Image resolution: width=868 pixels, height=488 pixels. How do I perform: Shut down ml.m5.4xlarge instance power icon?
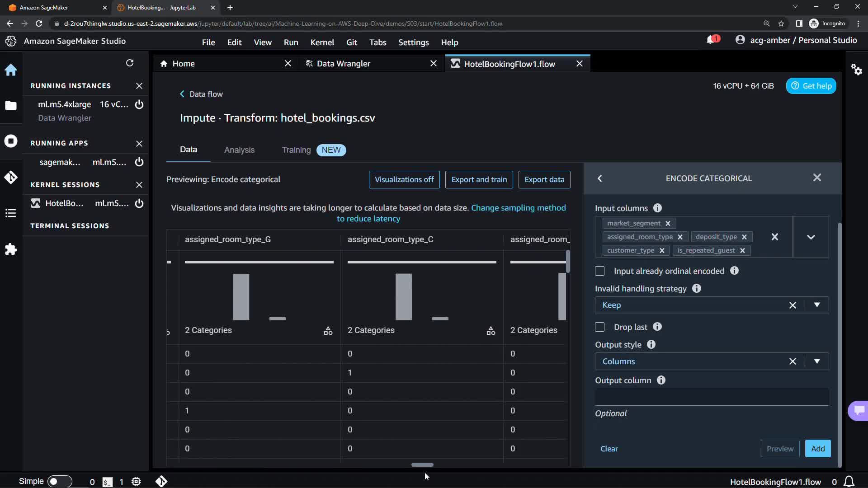pyautogui.click(x=139, y=104)
